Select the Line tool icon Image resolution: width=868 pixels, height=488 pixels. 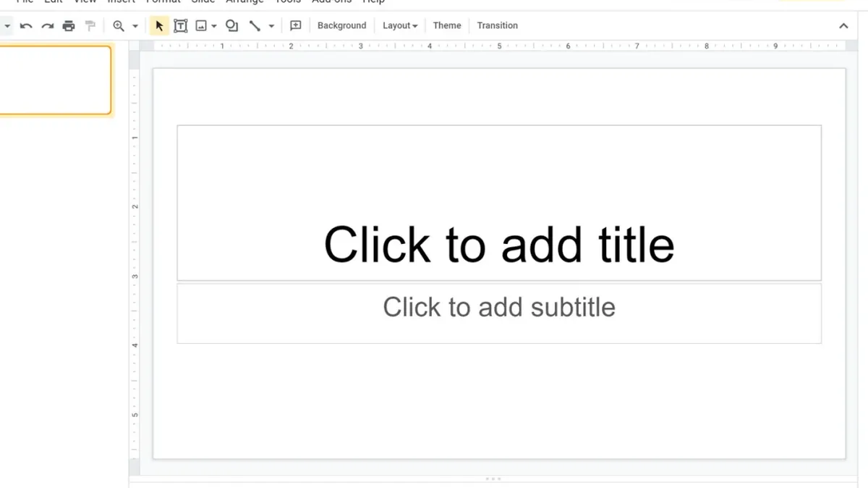point(255,26)
